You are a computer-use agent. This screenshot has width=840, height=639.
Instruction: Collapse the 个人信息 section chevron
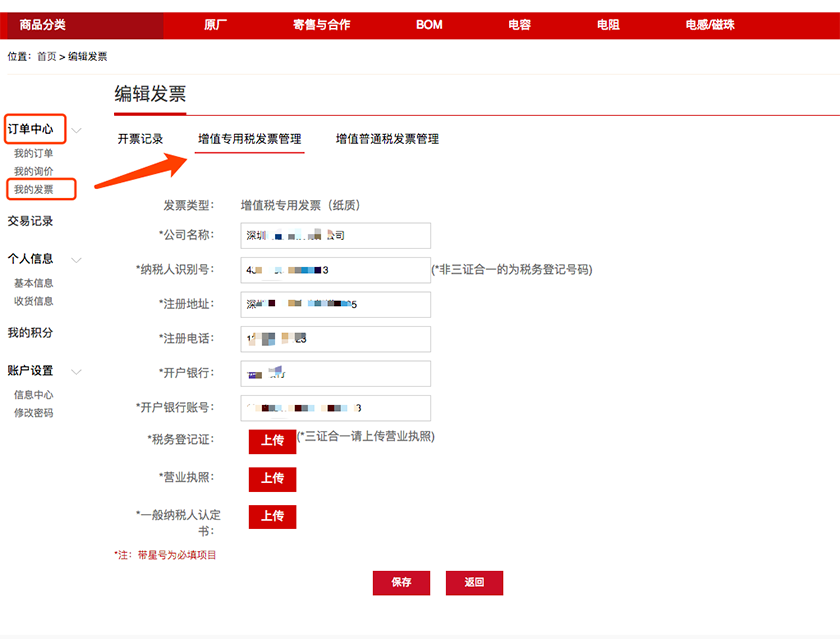pyautogui.click(x=77, y=259)
